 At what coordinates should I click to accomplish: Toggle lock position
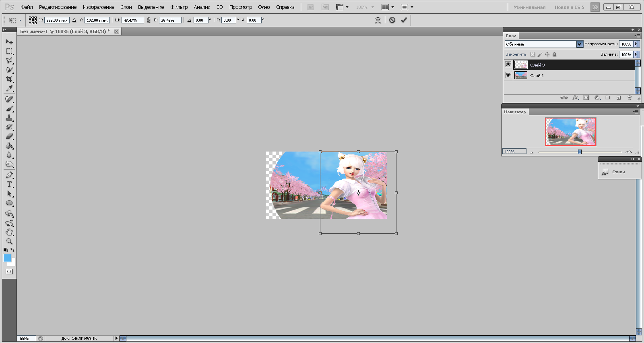point(547,54)
